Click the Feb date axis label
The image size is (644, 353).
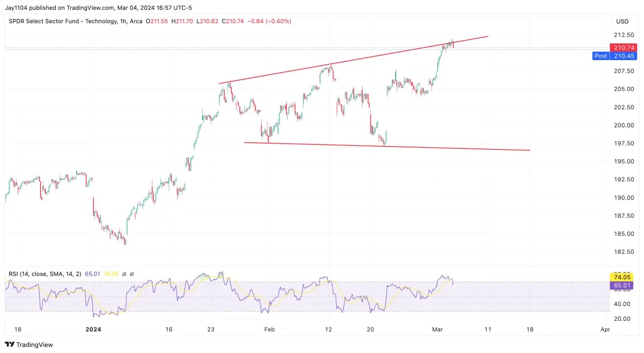pos(269,330)
